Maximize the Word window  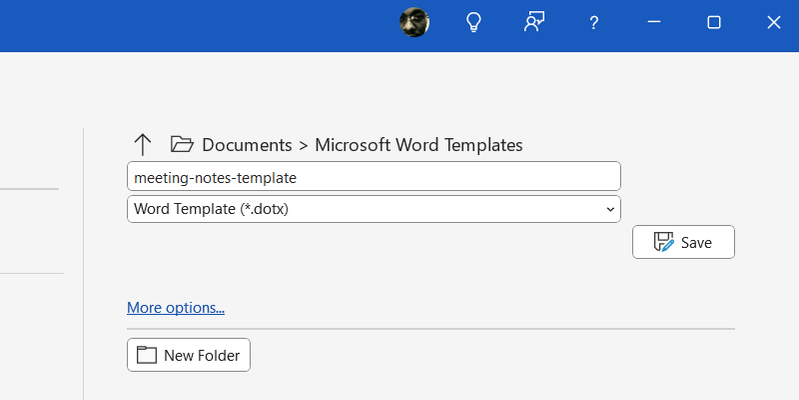(x=714, y=22)
